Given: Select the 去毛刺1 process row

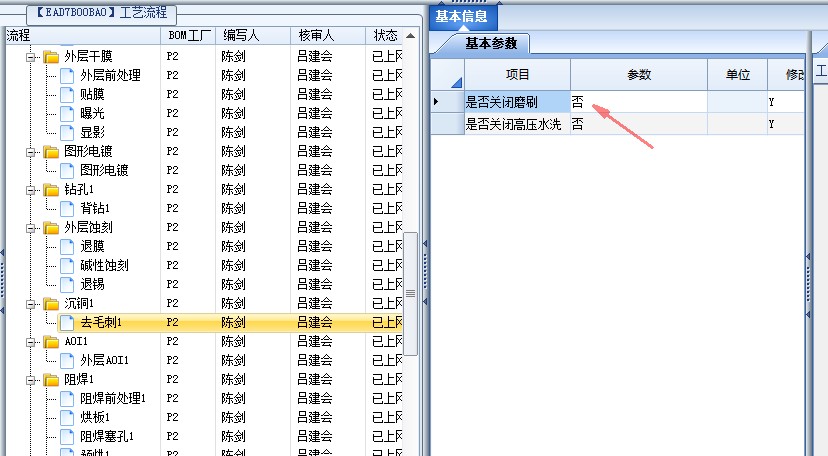Looking at the screenshot, I should [x=230, y=322].
